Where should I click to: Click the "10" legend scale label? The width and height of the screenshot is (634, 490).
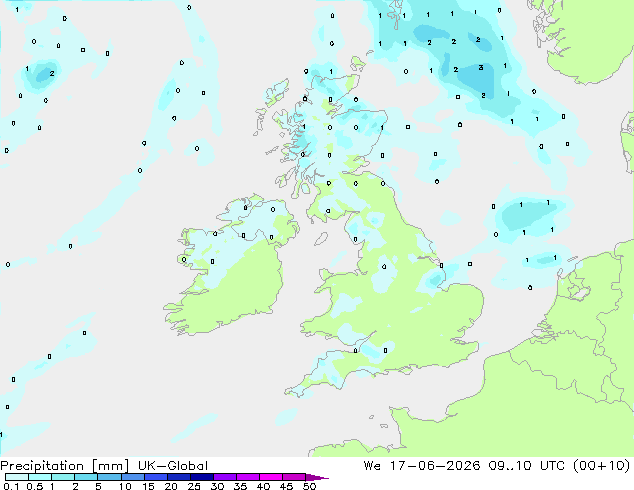pyautogui.click(x=125, y=486)
